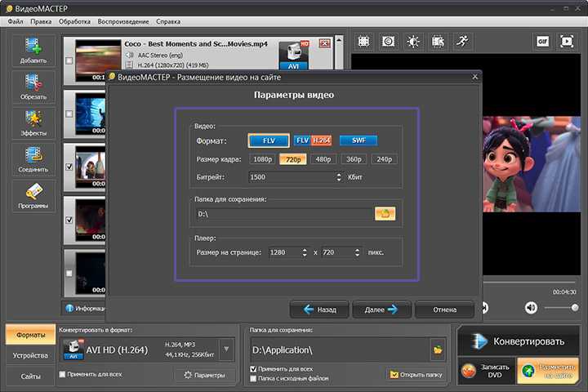Check the Coco video checkbox
Viewport: 588px width, 392px height.
69,60
